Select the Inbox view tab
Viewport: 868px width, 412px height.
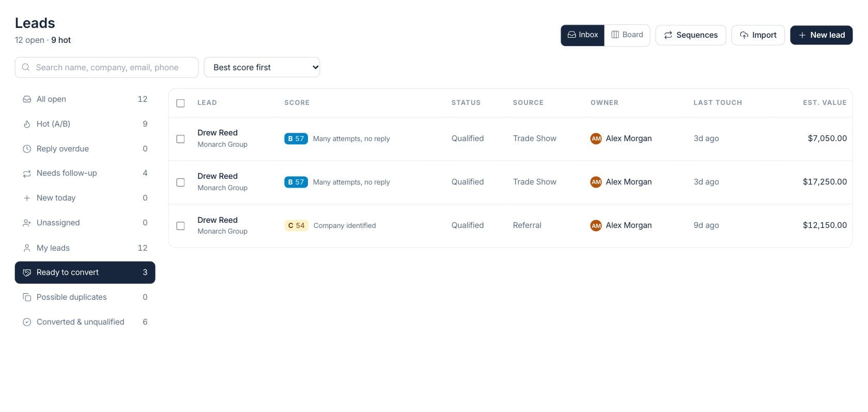pos(583,35)
